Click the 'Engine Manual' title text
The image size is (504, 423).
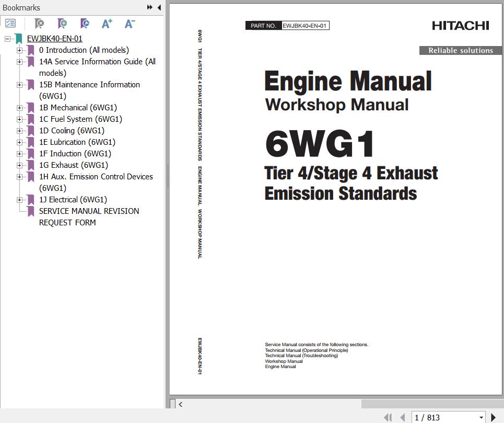point(348,81)
